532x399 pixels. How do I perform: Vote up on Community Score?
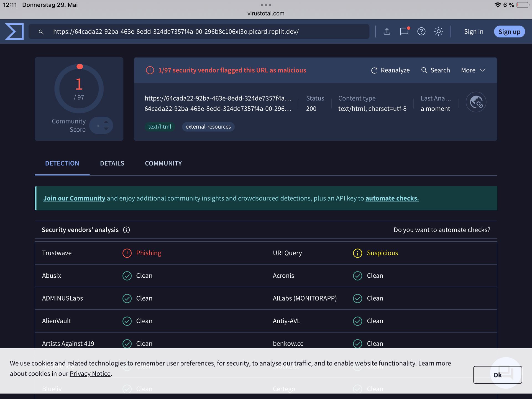point(106,122)
